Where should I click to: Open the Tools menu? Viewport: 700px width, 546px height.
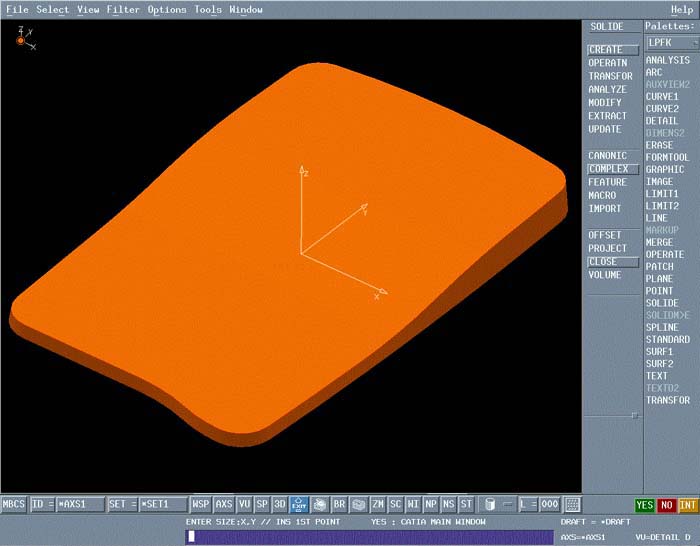point(208,10)
